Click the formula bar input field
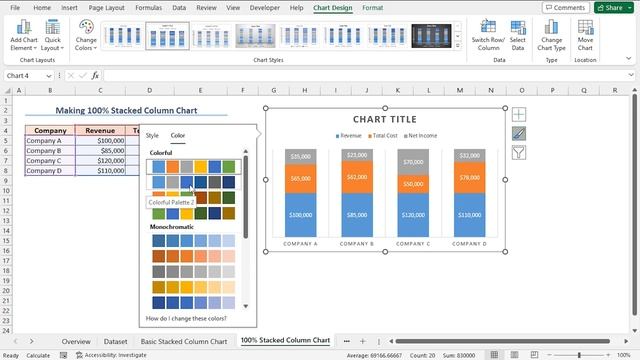This screenshot has height=360, width=640. coord(364,76)
